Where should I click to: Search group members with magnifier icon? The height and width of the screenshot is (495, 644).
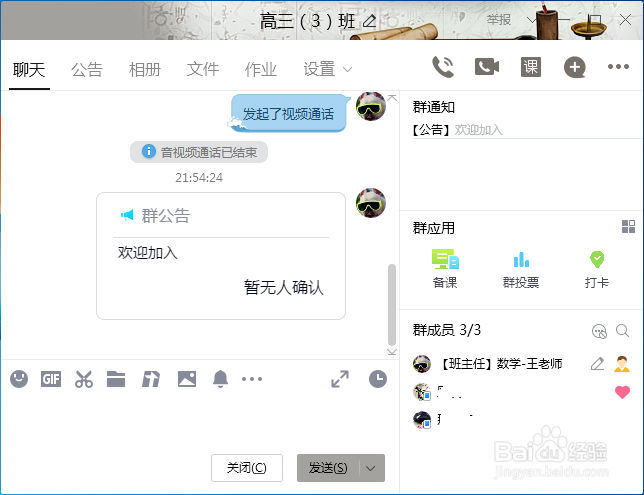click(622, 330)
